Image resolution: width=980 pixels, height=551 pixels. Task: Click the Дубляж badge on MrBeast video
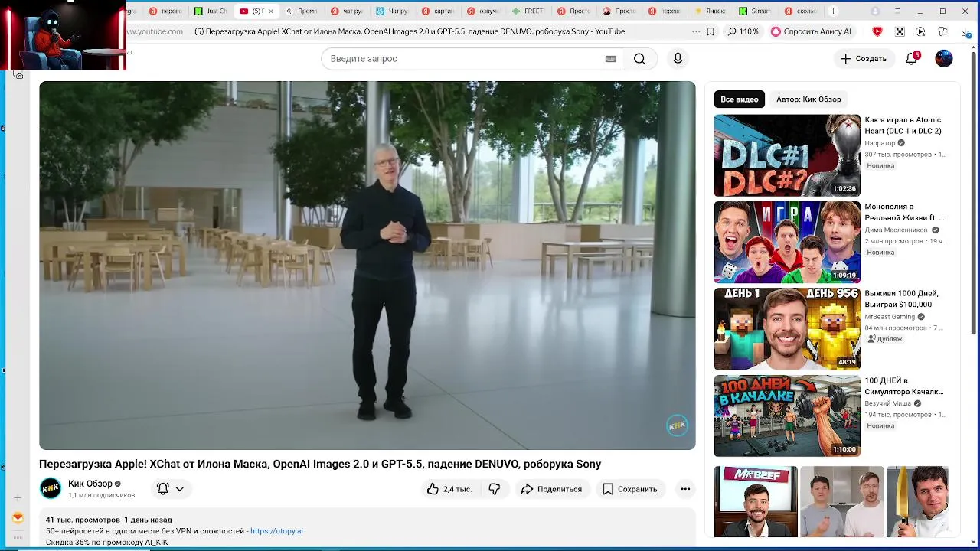pyautogui.click(x=884, y=339)
